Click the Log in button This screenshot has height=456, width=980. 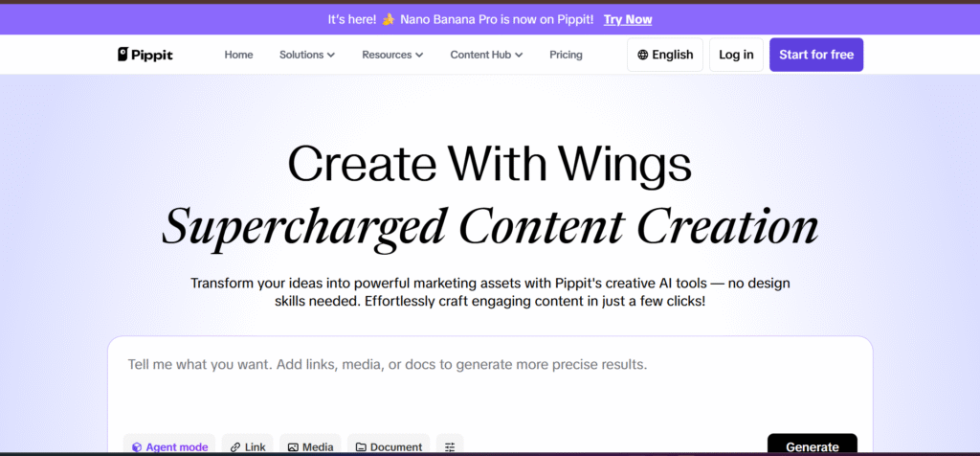(736, 55)
